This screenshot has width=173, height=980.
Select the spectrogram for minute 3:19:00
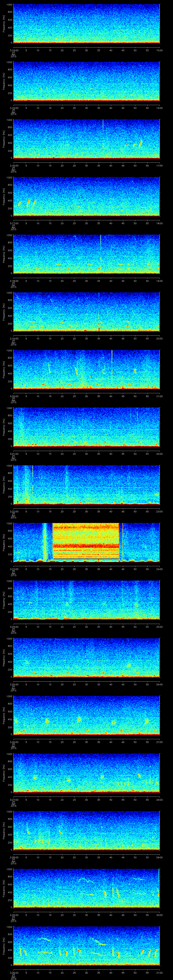tap(86, 312)
